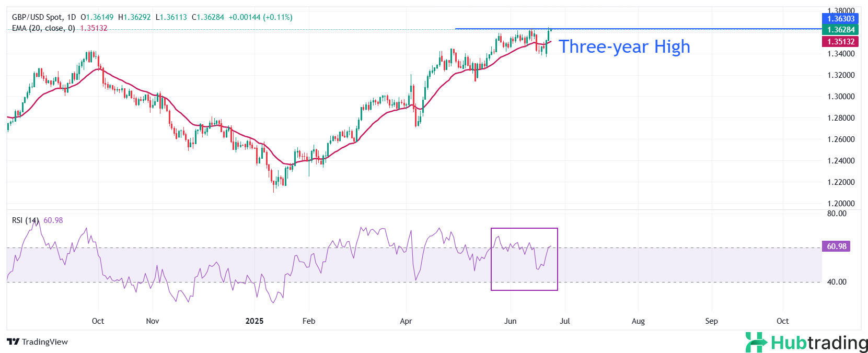Click the green Hubtrading logo icon
This screenshot has width=868, height=353.
756,342
